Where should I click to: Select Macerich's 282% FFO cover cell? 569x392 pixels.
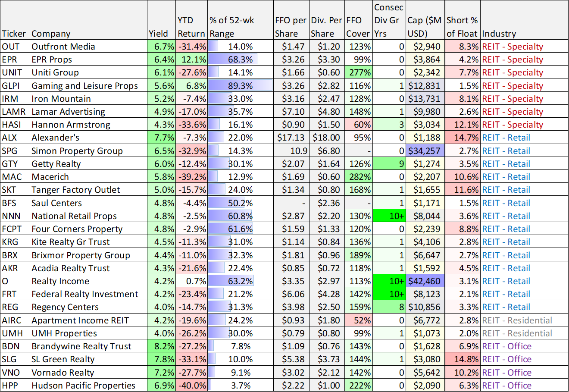tap(359, 177)
